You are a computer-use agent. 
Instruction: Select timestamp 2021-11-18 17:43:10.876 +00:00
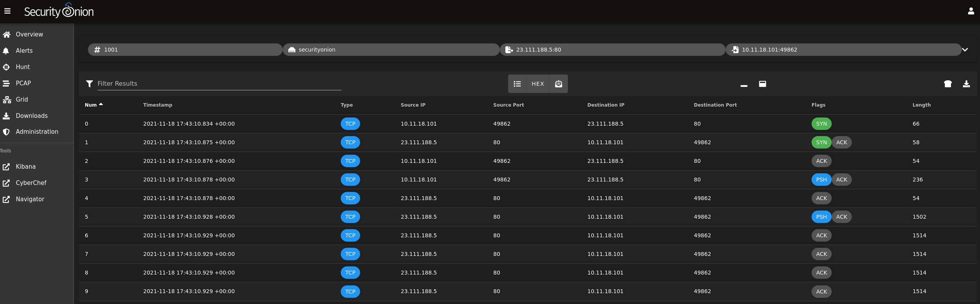pyautogui.click(x=189, y=161)
